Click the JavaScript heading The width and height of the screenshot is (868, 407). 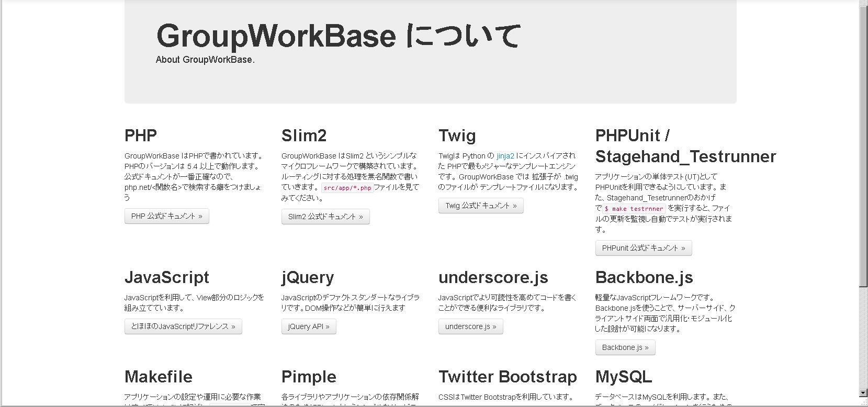pos(167,277)
